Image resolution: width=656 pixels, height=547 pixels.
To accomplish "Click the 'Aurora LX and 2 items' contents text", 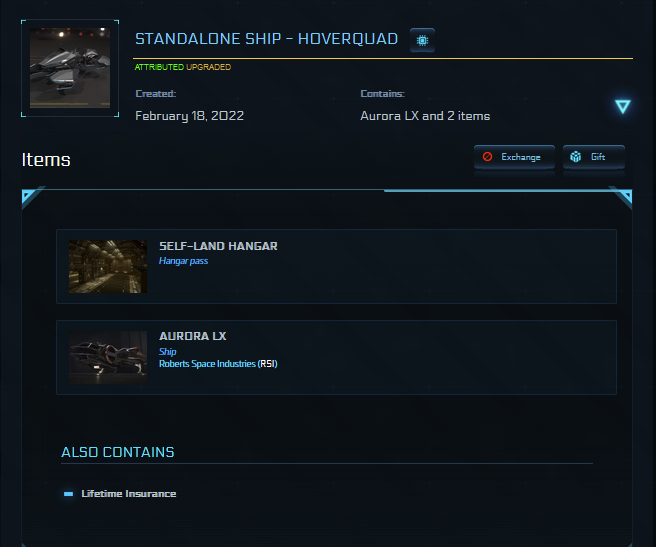I will point(425,116).
